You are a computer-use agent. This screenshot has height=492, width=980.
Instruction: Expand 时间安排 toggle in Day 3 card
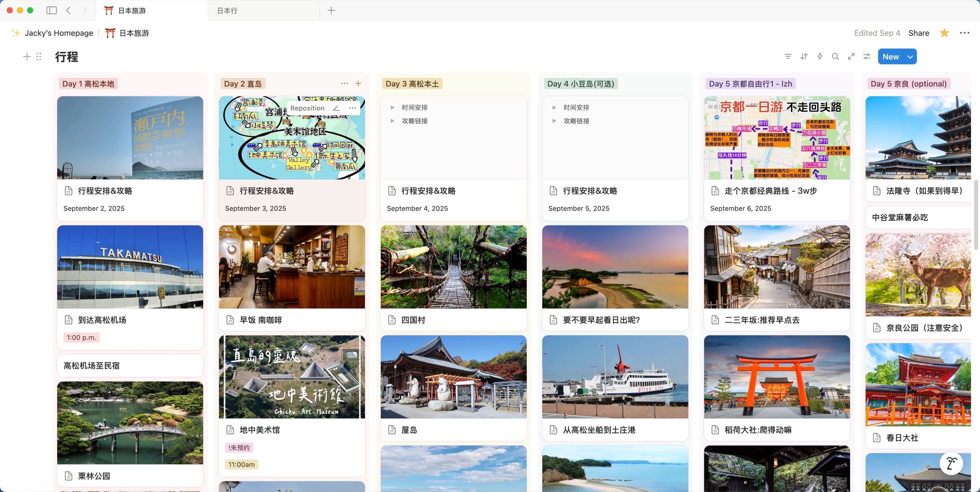point(392,107)
